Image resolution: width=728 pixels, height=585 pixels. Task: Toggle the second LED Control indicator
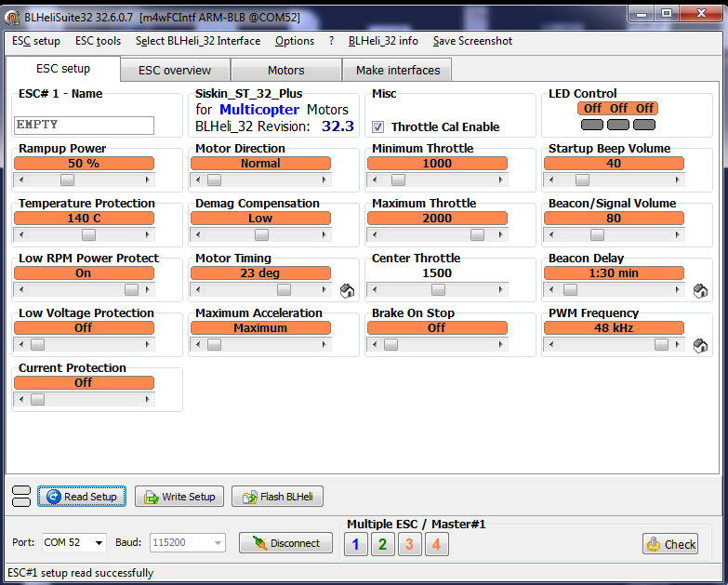point(618,125)
